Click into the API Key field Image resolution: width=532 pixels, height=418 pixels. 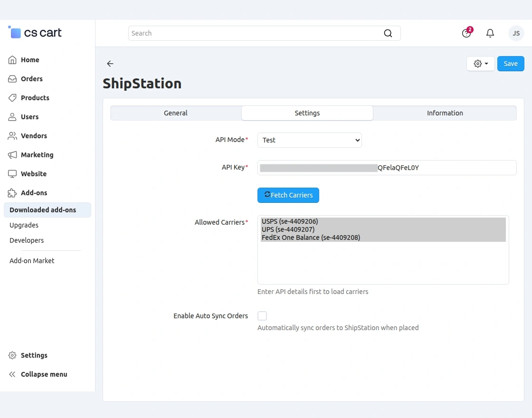click(x=387, y=168)
